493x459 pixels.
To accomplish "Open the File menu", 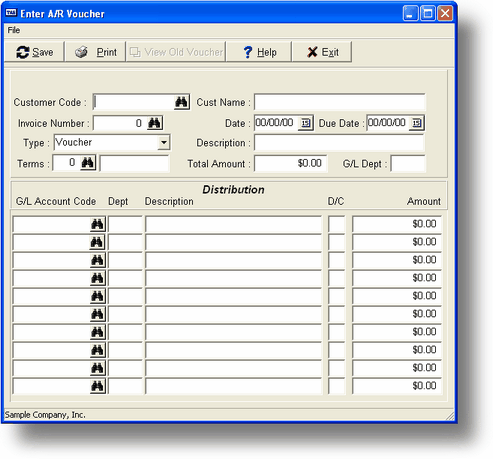I will pyautogui.click(x=14, y=30).
